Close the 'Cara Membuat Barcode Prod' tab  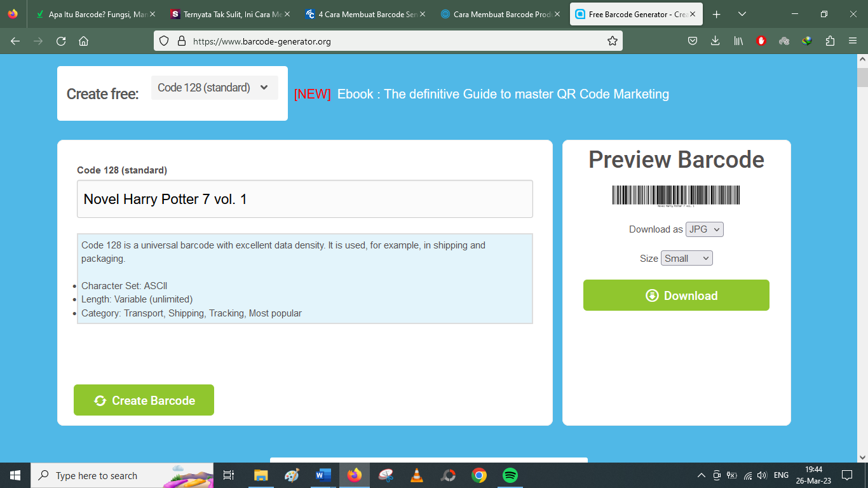(x=557, y=14)
